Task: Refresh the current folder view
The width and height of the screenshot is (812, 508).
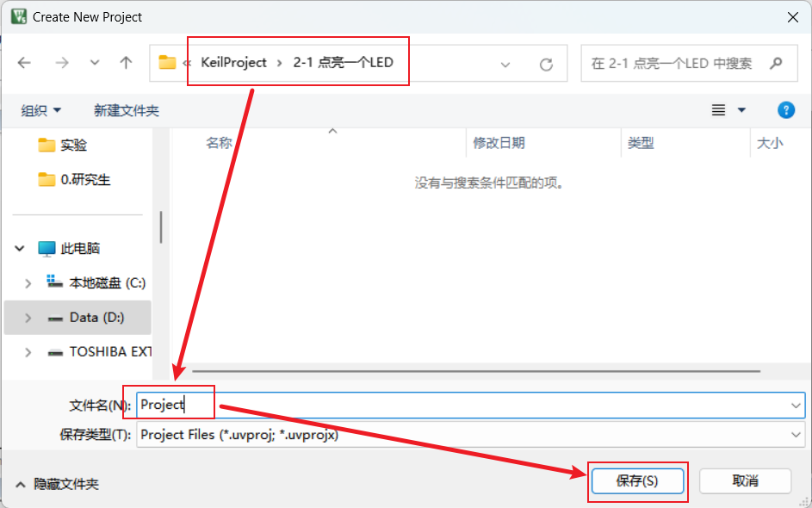Action: 546,65
